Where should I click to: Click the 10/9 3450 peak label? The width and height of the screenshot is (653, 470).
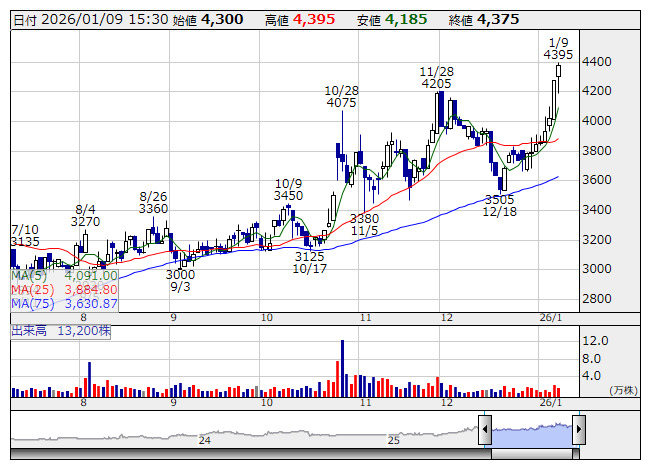tap(289, 189)
